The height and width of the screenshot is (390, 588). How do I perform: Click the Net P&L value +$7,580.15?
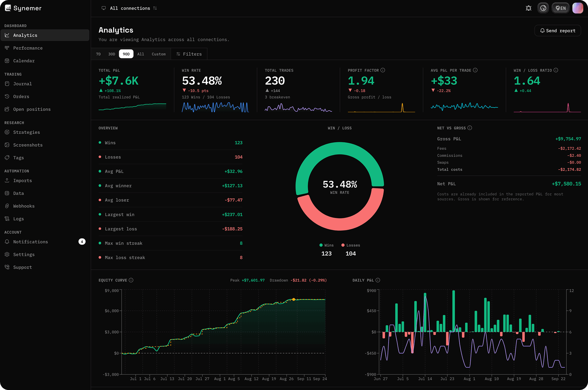(566, 184)
